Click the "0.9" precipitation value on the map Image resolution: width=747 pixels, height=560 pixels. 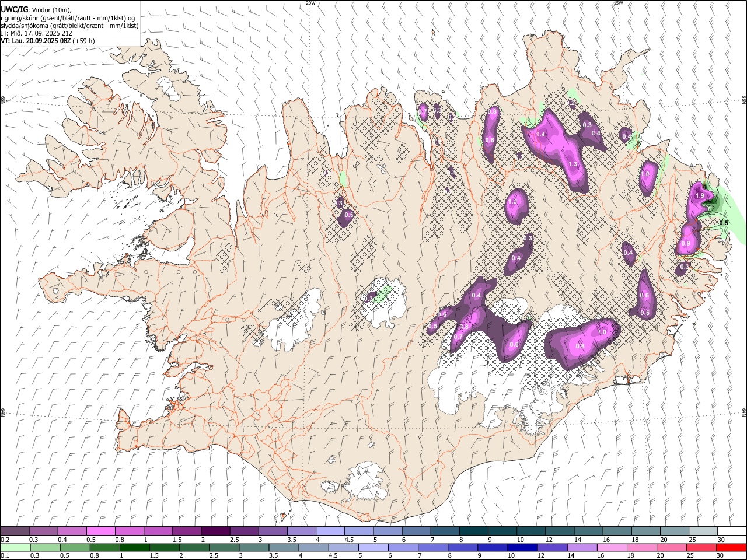[x=686, y=244]
